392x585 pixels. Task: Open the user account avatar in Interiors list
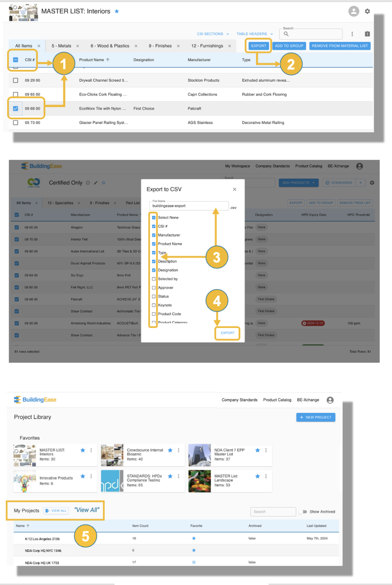click(354, 11)
